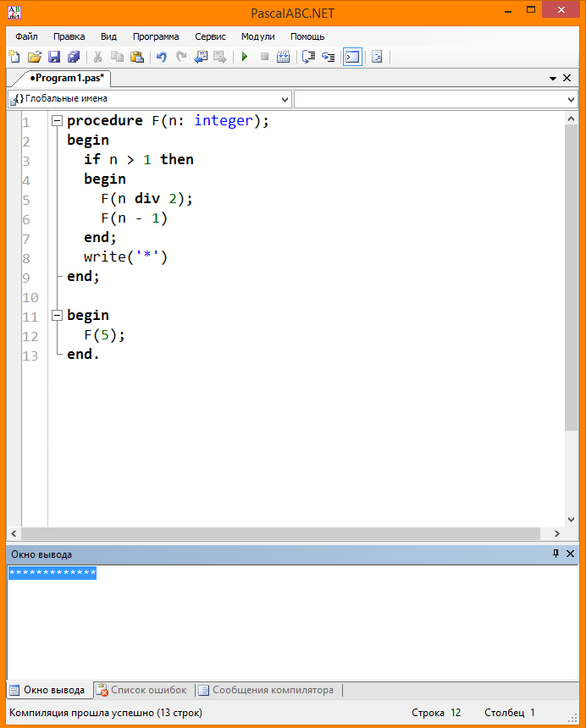Save the program with the floppy disk icon

[x=54, y=57]
